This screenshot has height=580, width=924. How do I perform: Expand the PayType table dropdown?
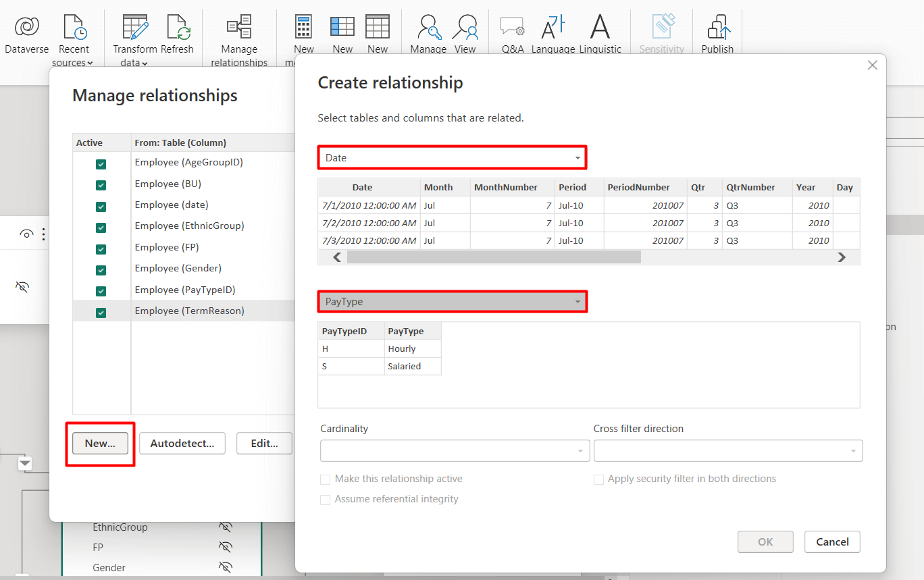pos(452,301)
